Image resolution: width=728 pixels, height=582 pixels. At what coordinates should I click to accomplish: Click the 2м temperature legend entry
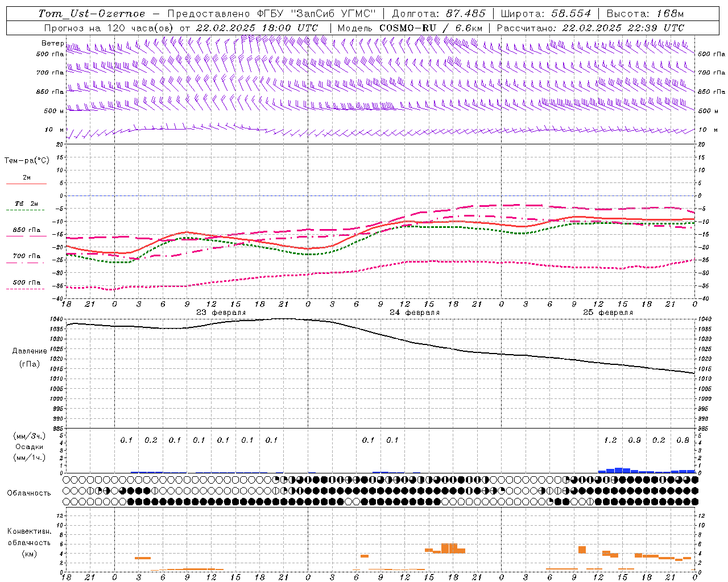pyautogui.click(x=27, y=177)
